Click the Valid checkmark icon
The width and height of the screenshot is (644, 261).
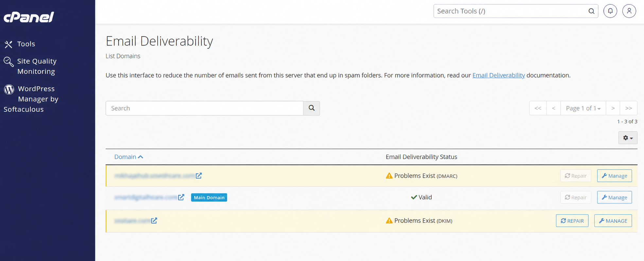(414, 197)
